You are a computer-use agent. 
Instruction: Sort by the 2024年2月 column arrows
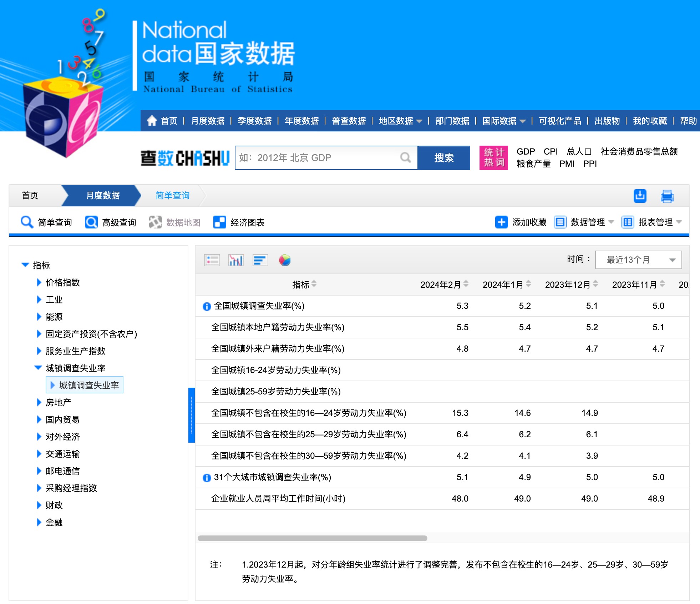pos(466,284)
